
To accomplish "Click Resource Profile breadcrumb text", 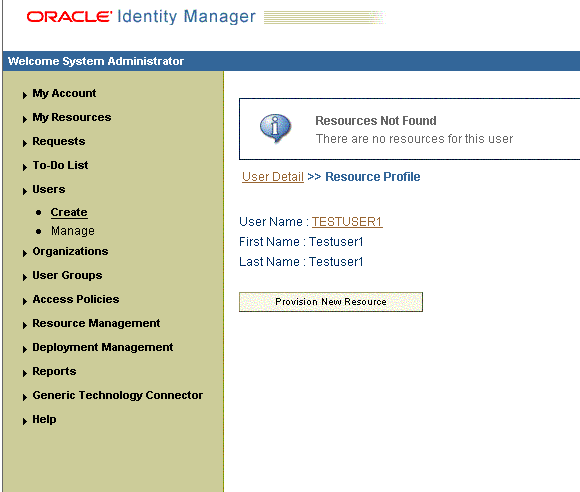I will (x=372, y=177).
